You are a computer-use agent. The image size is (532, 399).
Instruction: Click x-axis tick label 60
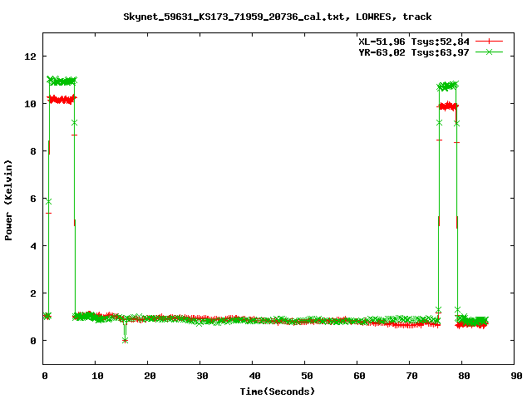359,376
